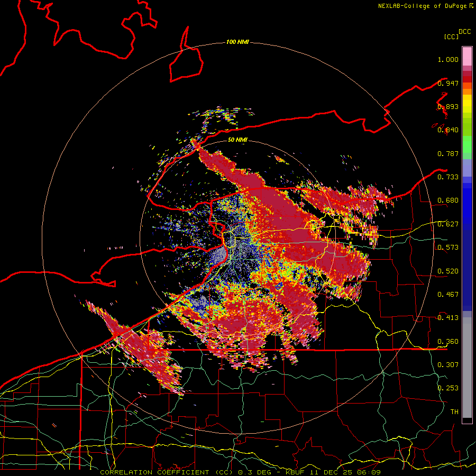The image size is (476, 476).
Task: Select the 0.840 scale value
Action: tap(448, 130)
